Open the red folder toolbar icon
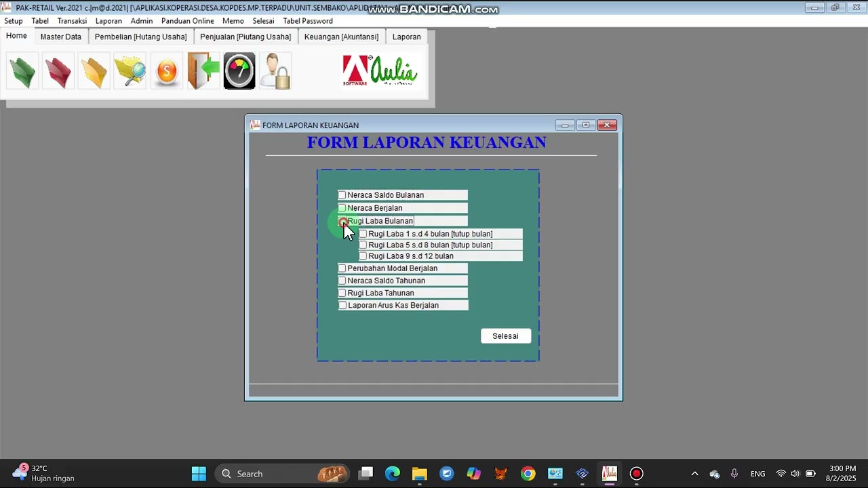 click(x=58, y=71)
